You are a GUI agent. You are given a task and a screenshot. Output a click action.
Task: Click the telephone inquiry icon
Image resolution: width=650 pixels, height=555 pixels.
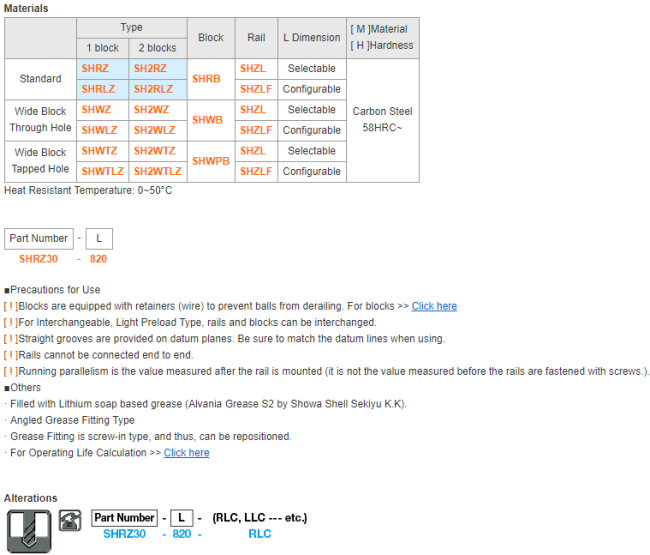(x=69, y=519)
